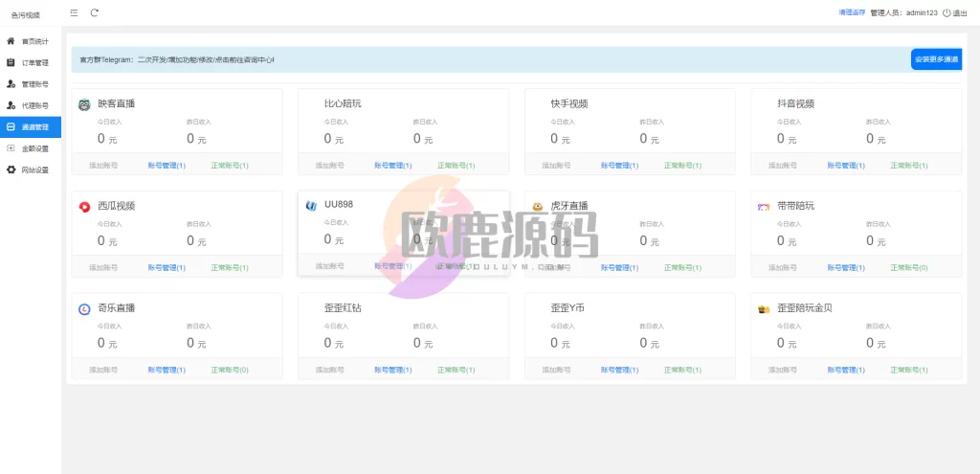980x474 pixels.
Task: Click 正常账号(0) on 带带陪玩 card
Action: [909, 267]
